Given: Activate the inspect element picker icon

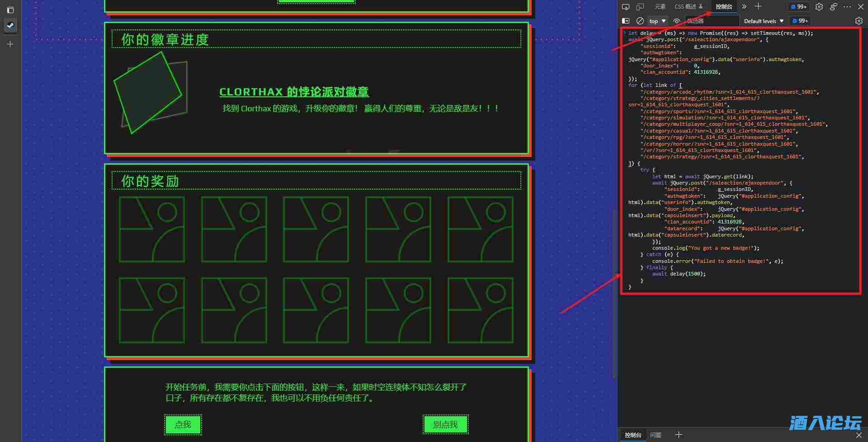Looking at the screenshot, I should click(626, 7).
